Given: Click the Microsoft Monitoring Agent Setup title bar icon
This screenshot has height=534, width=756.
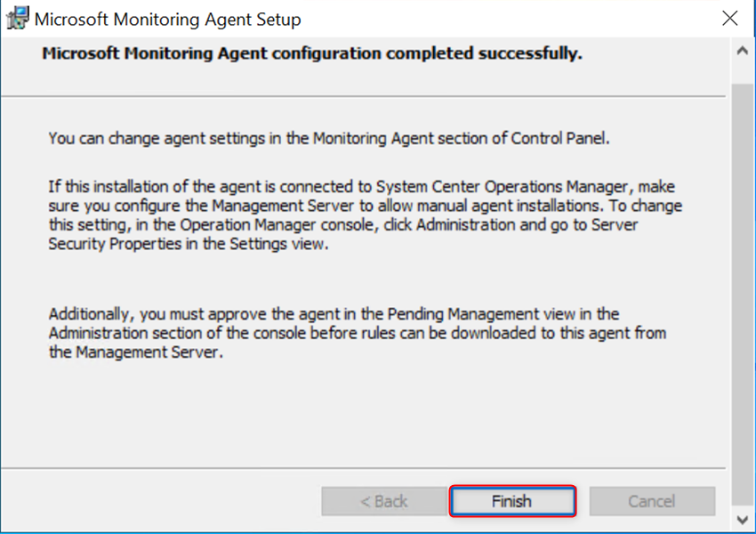Looking at the screenshot, I should click(x=16, y=18).
